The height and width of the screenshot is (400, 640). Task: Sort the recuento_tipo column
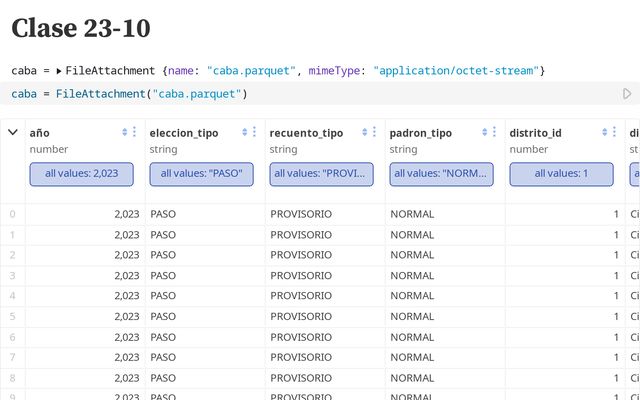click(x=364, y=132)
